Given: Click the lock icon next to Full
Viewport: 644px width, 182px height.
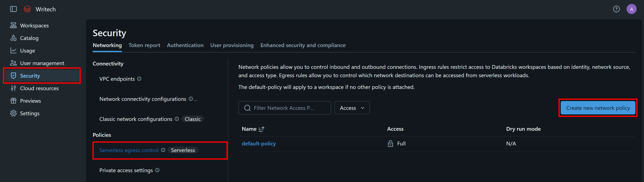Looking at the screenshot, I should pos(390,144).
